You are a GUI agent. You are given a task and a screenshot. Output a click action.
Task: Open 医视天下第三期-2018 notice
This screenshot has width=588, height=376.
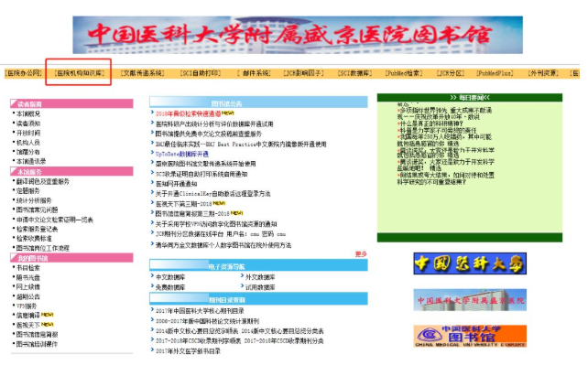[184, 204]
